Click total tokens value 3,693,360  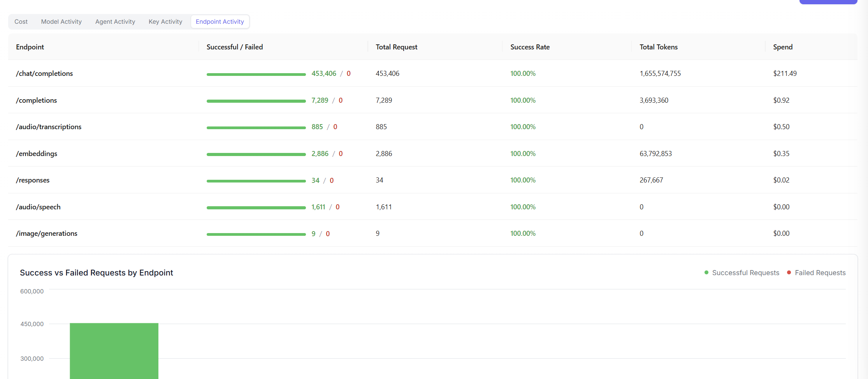(x=654, y=100)
